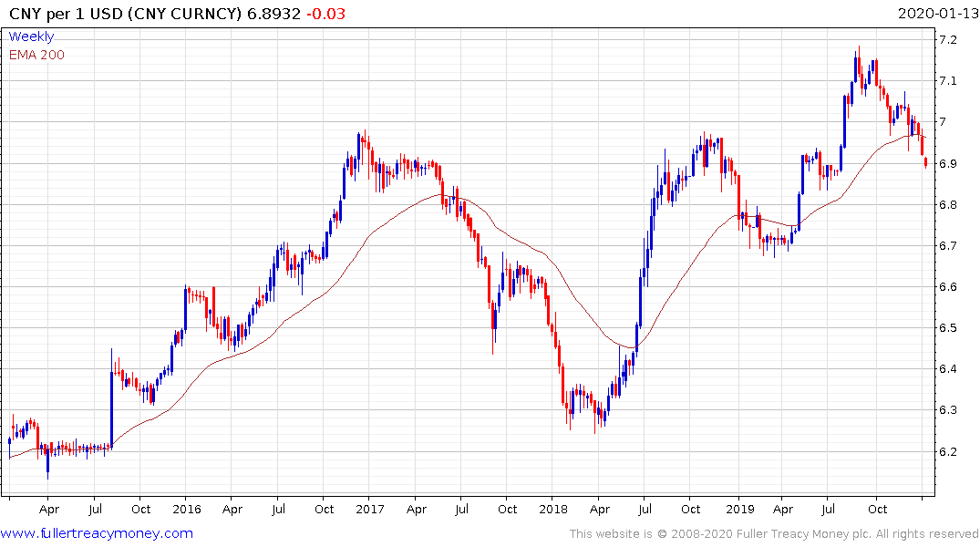Click the 6.7 price axis label

click(x=947, y=245)
